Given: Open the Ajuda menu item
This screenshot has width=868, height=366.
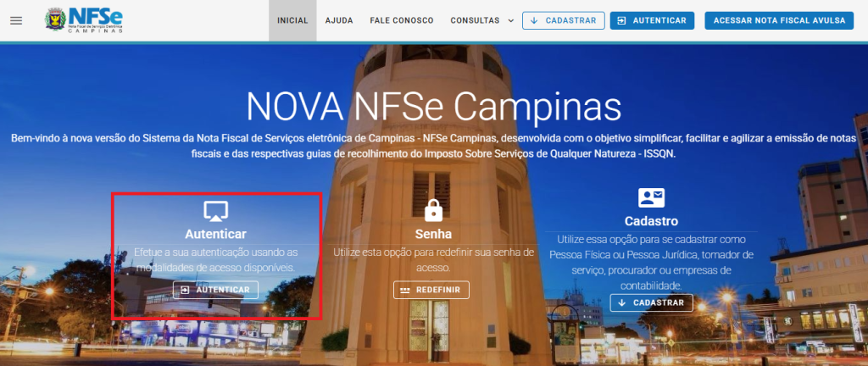Looking at the screenshot, I should click(x=339, y=20).
